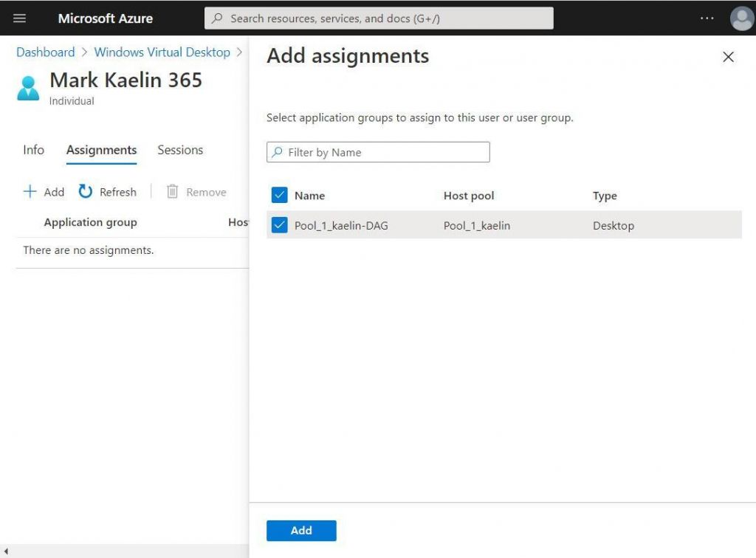Close the Add assignments panel
The width and height of the screenshot is (756, 558).
(x=728, y=56)
